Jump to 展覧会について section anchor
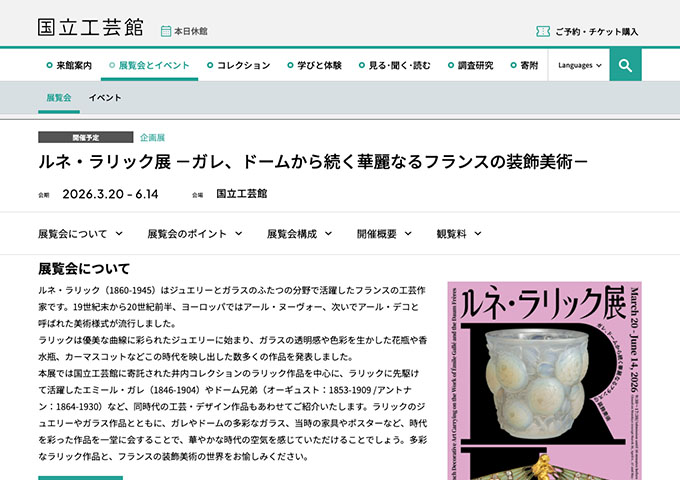Viewport: 680px width, 480px height. pyautogui.click(x=80, y=234)
